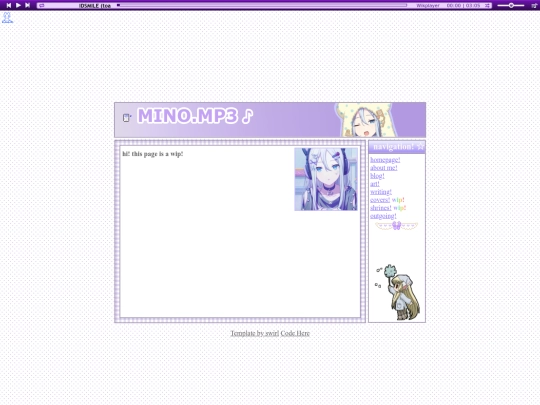The width and height of the screenshot is (540, 405).
Task: Click the rainbow wip! tag next to shrines!
Action: (x=399, y=208)
